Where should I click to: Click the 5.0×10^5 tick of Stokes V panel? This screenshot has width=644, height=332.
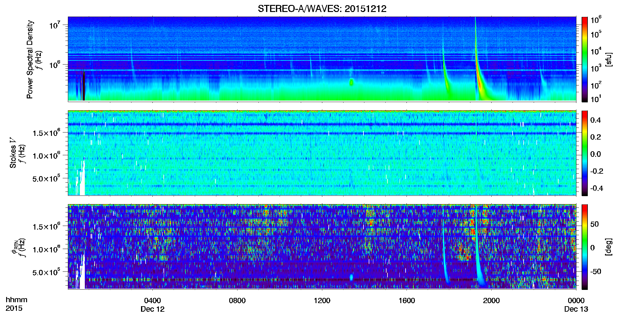[46, 178]
